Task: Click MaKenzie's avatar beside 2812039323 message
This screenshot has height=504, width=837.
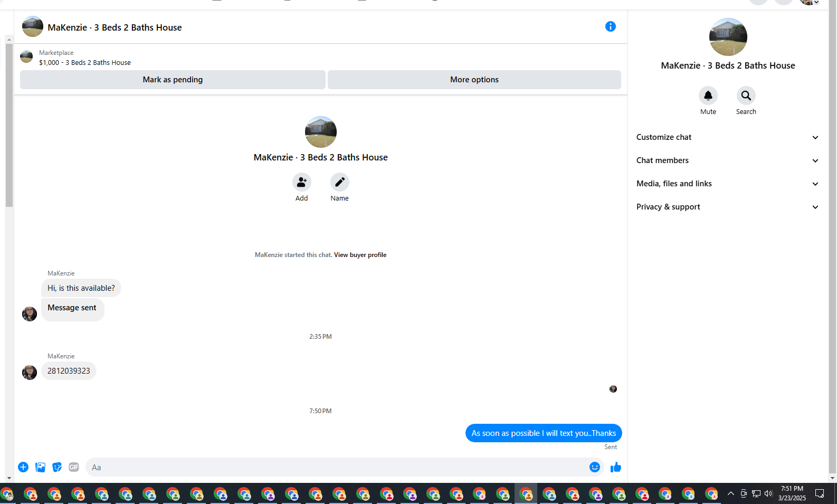Action: pos(30,373)
